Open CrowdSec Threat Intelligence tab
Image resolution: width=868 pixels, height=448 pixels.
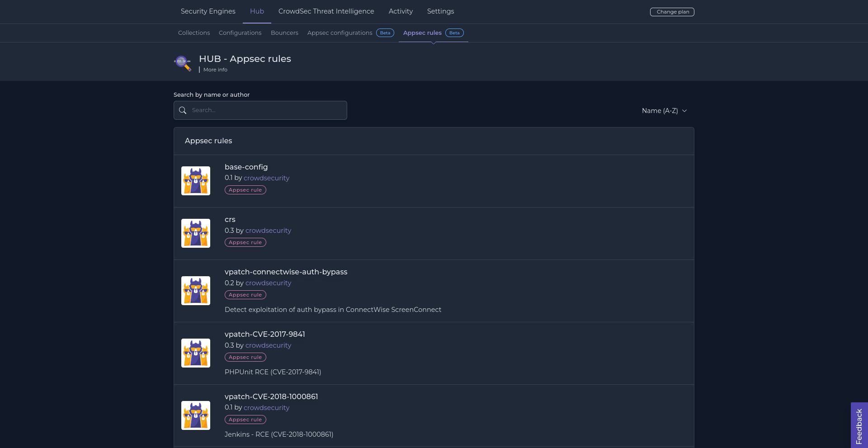pos(326,11)
